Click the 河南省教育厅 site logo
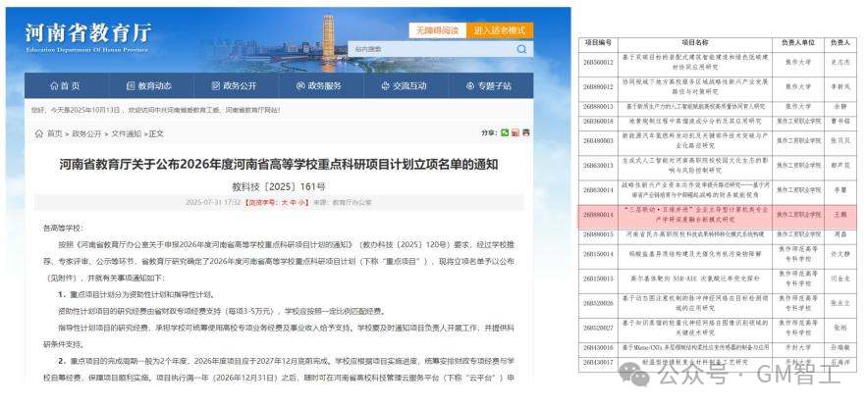The image size is (868, 408). pyautogui.click(x=87, y=36)
